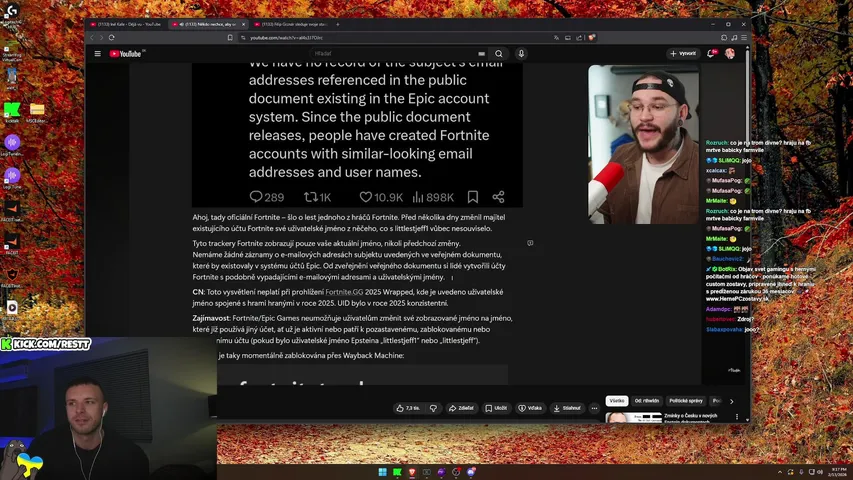Open the browser main menu icon
Viewport: 853px width, 480px height.
point(744,38)
